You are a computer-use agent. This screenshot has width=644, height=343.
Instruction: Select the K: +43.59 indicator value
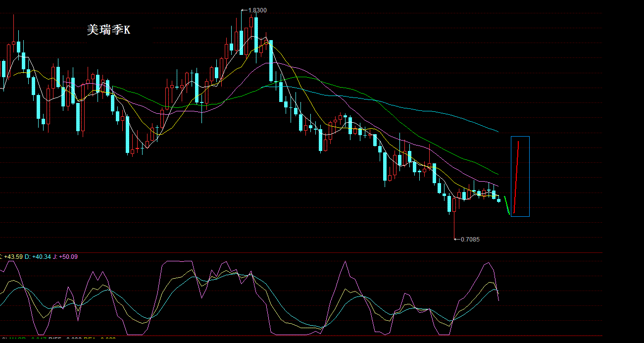pos(11,256)
